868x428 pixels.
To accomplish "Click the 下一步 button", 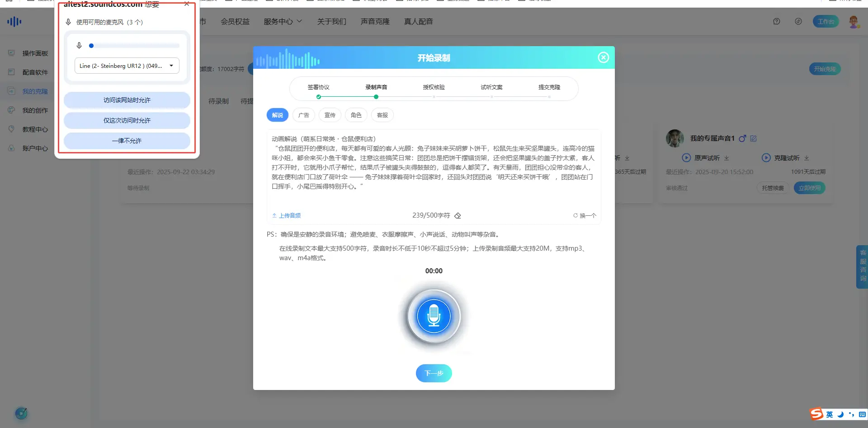I will [x=434, y=373].
